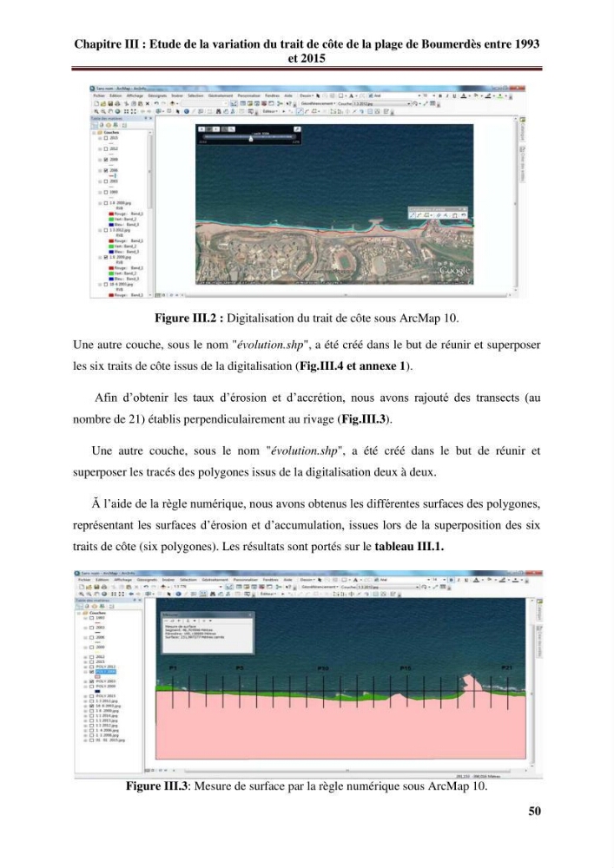This screenshot has height=868, width=614.
Task: Uncheck 18 6 2003.jpg layer in Figure III.3
Action: click(x=91, y=706)
